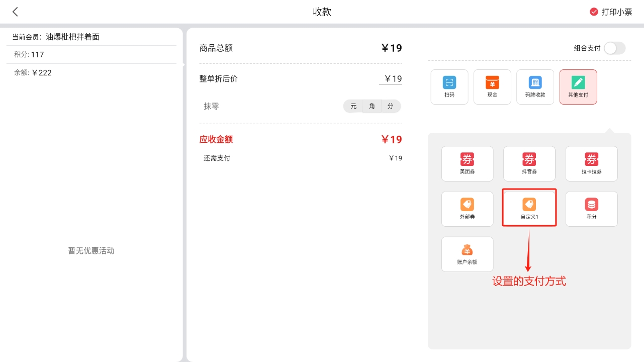This screenshot has height=362, width=644.
Task: Pay using 积分 points
Action: 591,209
